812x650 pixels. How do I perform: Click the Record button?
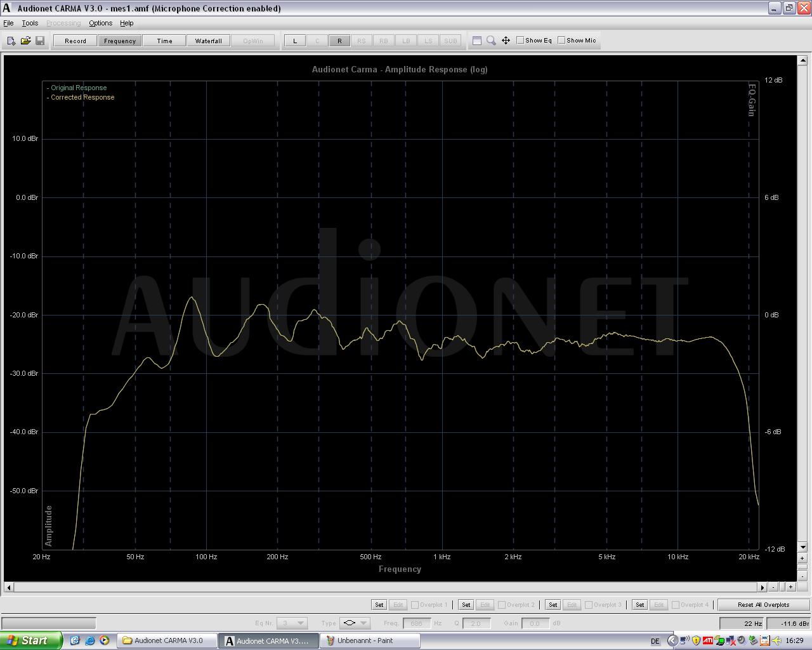tap(75, 41)
